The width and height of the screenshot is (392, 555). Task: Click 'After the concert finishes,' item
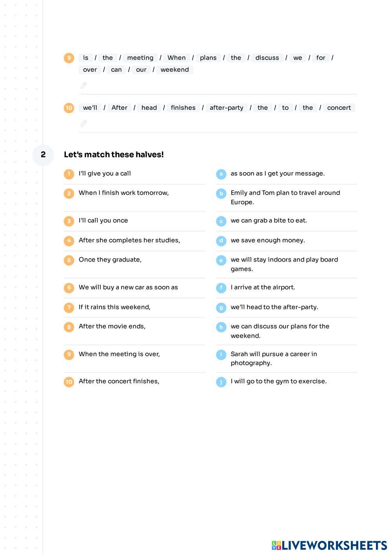(x=119, y=381)
